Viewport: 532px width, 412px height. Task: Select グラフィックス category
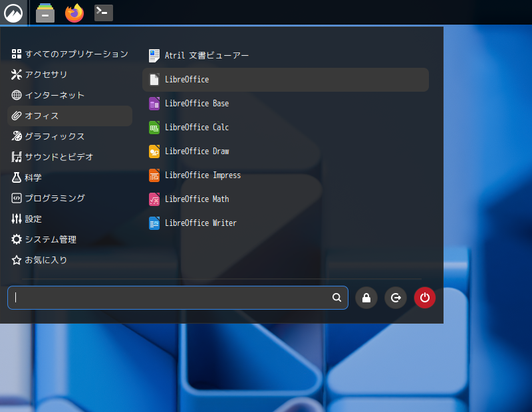[70, 136]
